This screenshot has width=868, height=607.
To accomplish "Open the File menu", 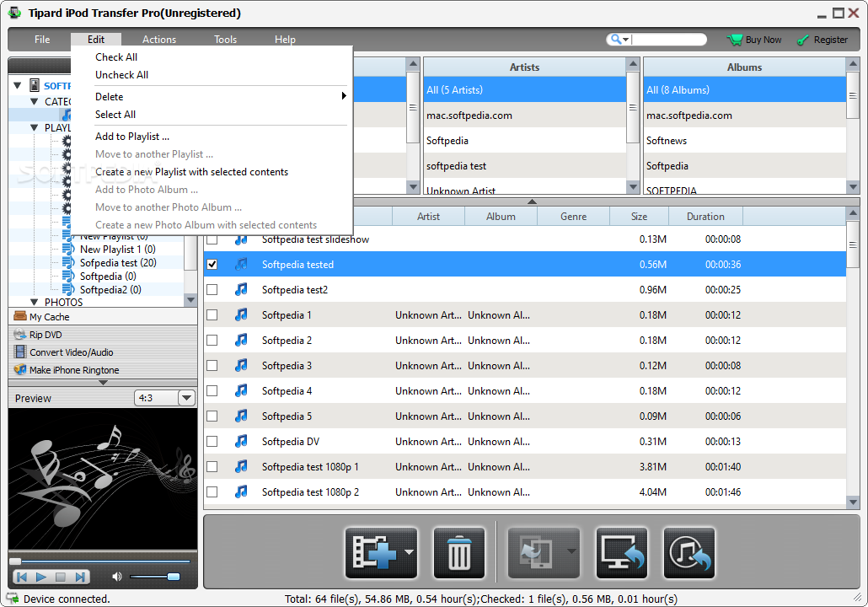I will pyautogui.click(x=42, y=40).
